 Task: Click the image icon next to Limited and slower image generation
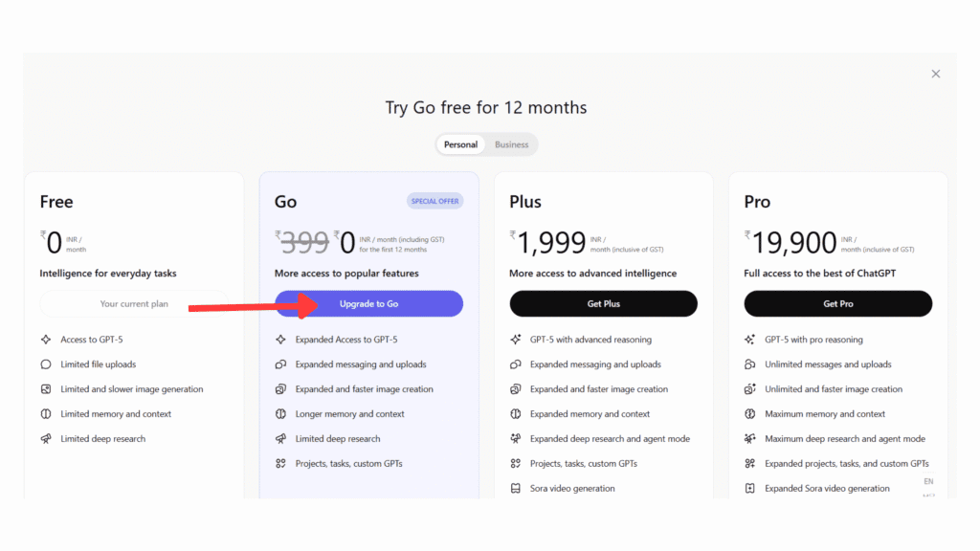[46, 389]
